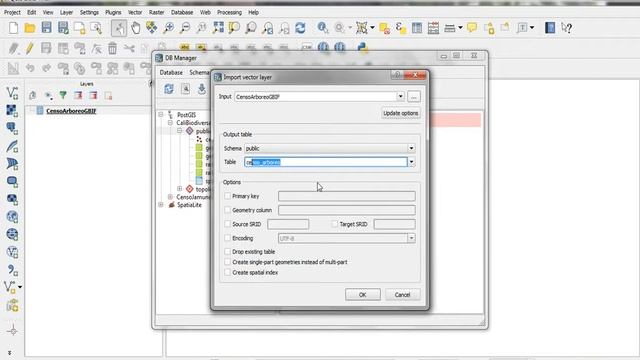Click the Zoom Full extent icon

click(218, 28)
